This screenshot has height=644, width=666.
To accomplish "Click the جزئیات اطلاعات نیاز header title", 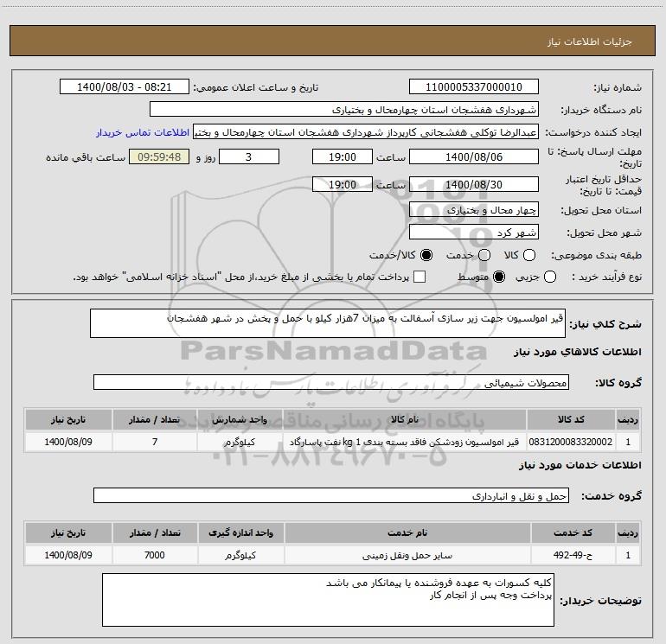I will click(x=590, y=41).
